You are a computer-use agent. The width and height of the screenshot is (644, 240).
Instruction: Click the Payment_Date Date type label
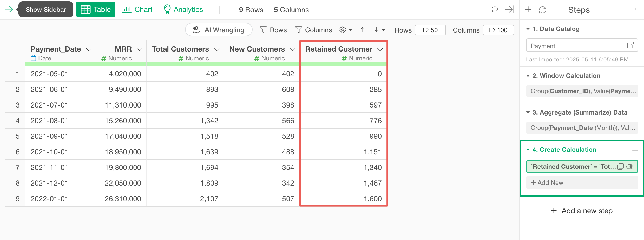41,58
